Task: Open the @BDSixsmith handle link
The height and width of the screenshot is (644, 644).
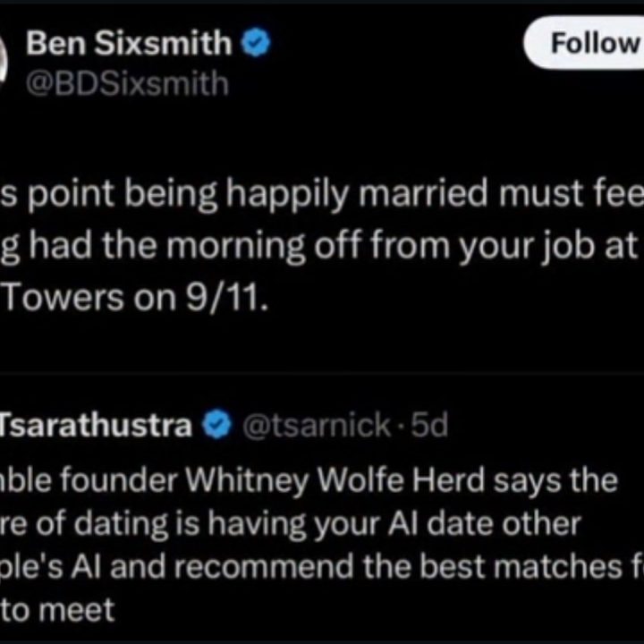Action: click(x=128, y=83)
